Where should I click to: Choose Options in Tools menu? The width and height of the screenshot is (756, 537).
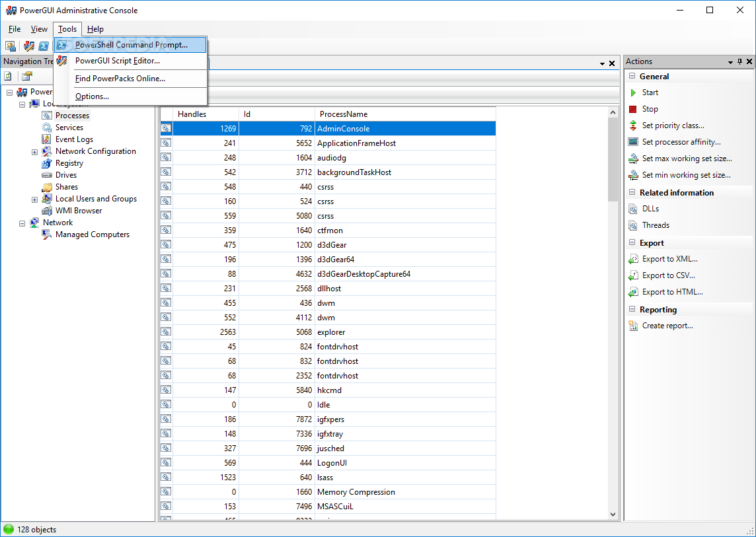click(x=130, y=96)
